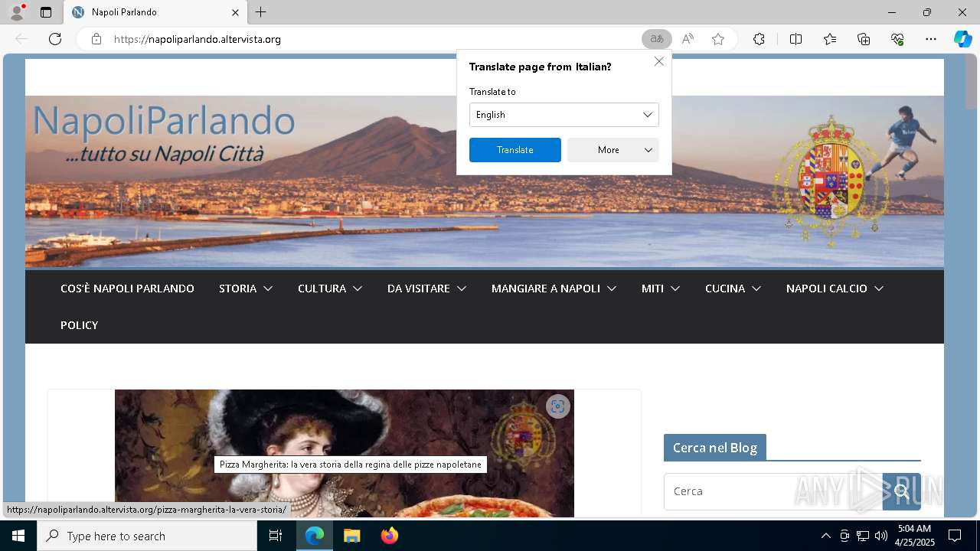
Task: Open the Copilot sidebar icon
Action: pyautogui.click(x=962, y=39)
